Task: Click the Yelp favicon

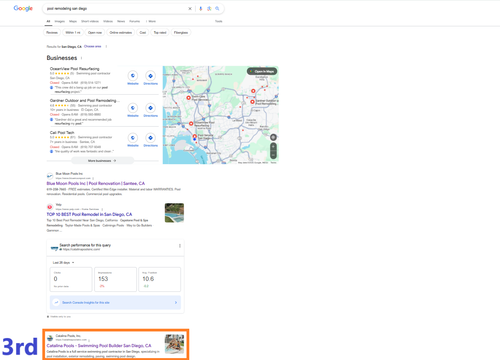Action: click(50, 207)
